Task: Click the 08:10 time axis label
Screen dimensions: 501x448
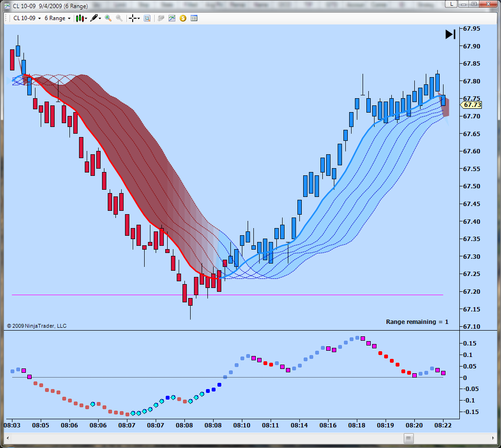Action: tap(242, 425)
